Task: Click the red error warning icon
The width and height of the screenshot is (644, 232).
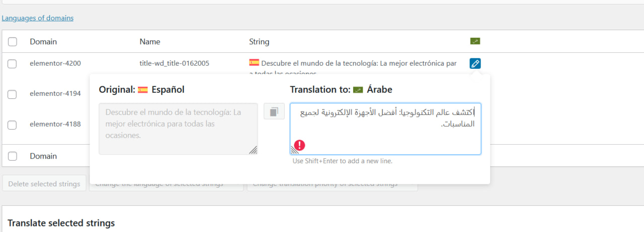Action: [300, 146]
